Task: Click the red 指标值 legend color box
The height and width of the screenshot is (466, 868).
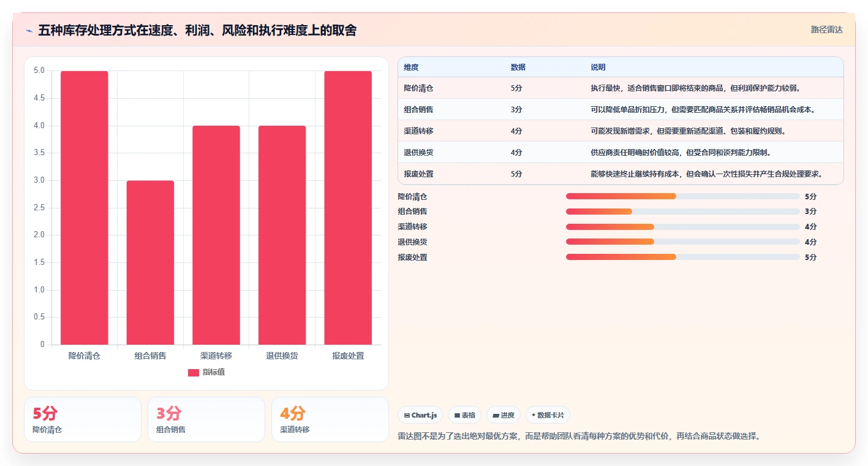Action: 194,372
